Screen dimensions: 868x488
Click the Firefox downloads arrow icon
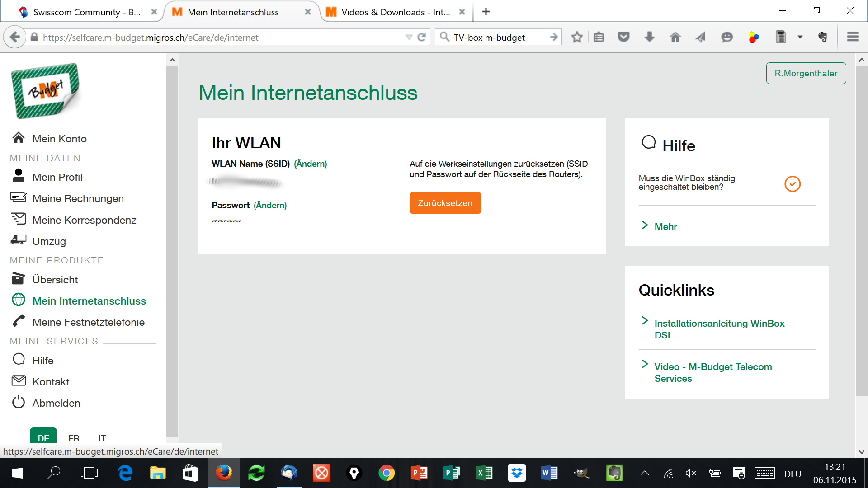point(650,37)
